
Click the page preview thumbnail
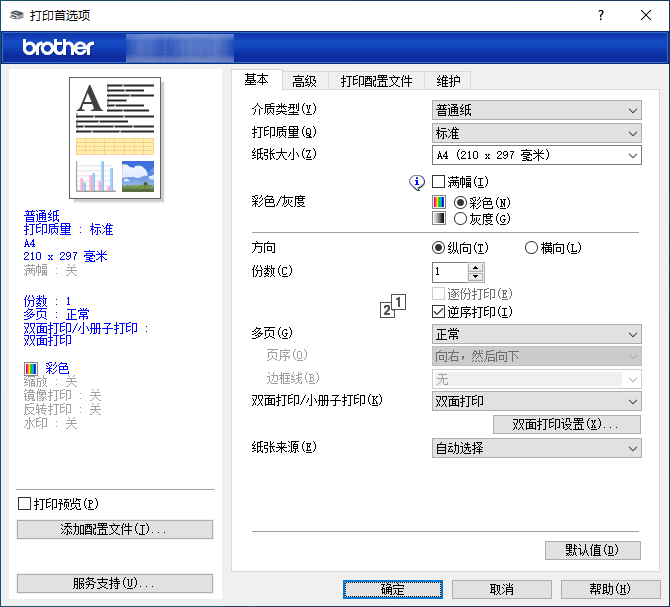pyautogui.click(x=115, y=138)
